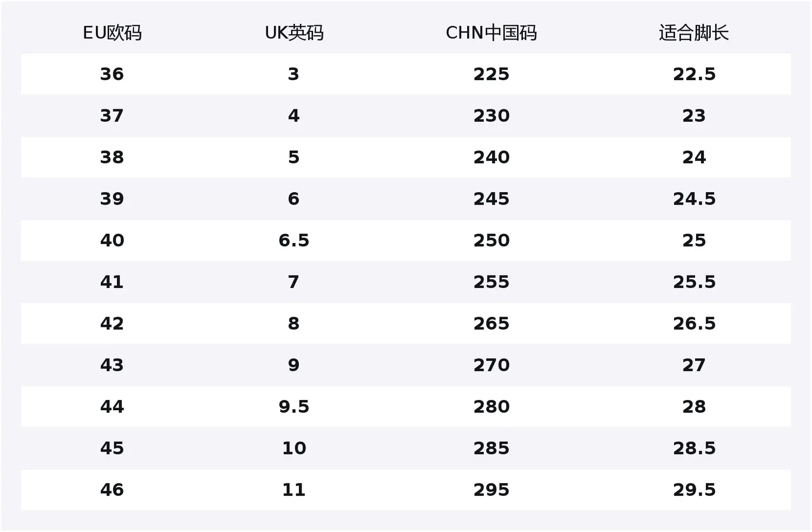Select China size 245 cell
812x532 pixels.
[x=491, y=199]
